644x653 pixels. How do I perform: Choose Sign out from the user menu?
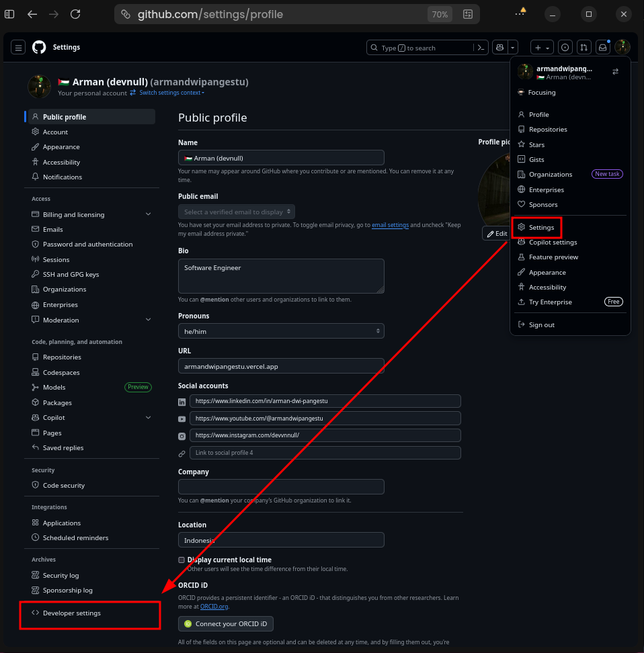coord(541,324)
